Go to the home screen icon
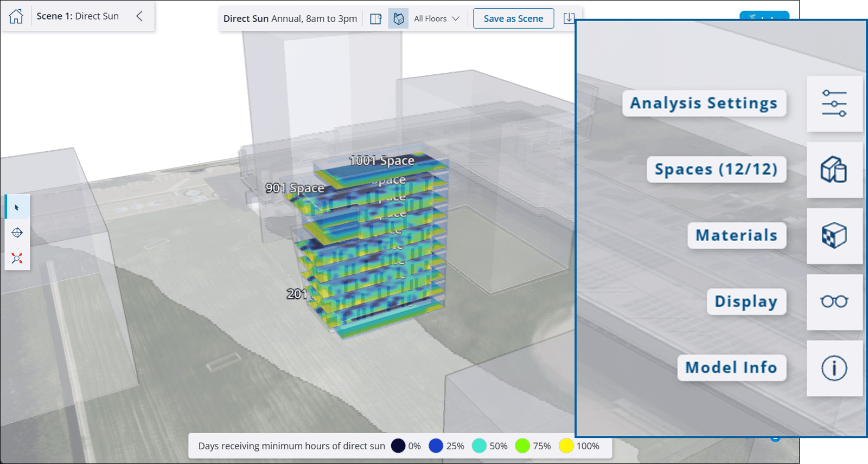 point(16,16)
